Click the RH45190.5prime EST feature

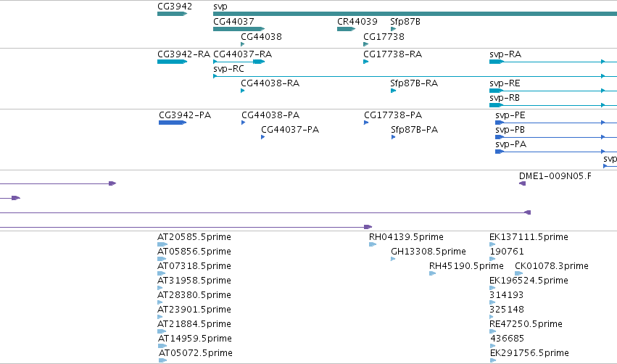(432, 273)
